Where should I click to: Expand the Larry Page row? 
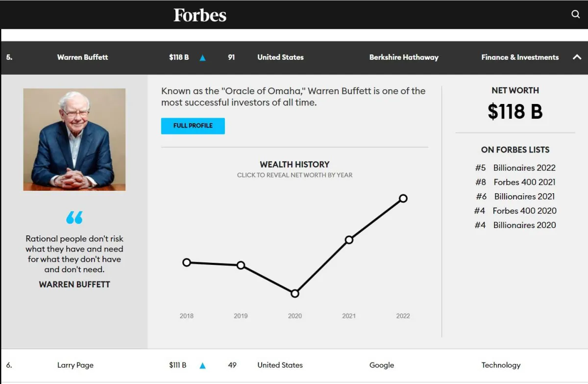click(75, 365)
